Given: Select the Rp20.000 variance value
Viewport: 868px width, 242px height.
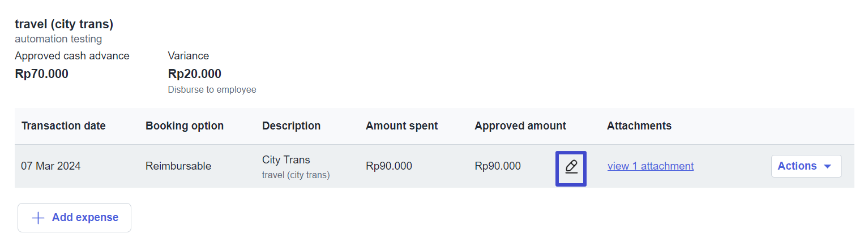Looking at the screenshot, I should tap(195, 74).
